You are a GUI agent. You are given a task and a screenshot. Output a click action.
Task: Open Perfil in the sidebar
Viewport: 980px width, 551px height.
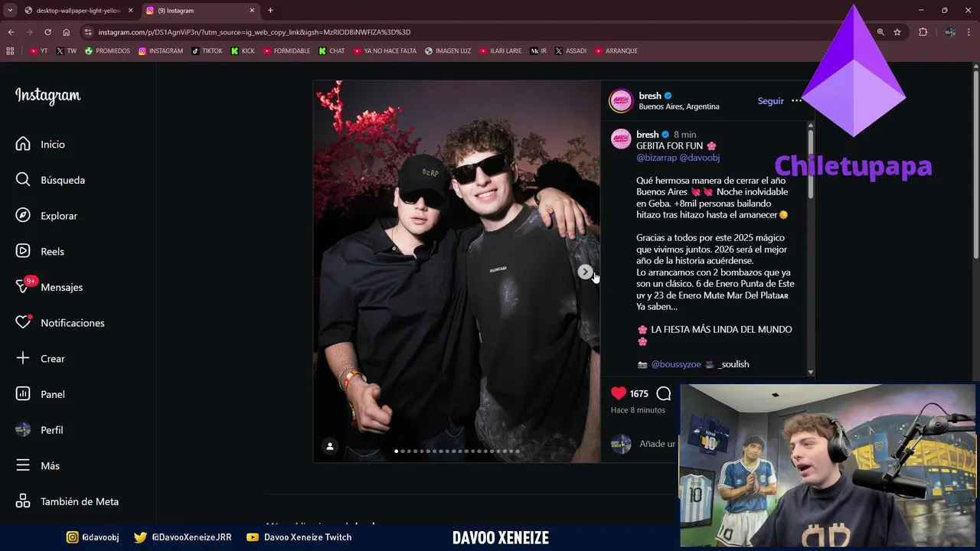coord(39,430)
